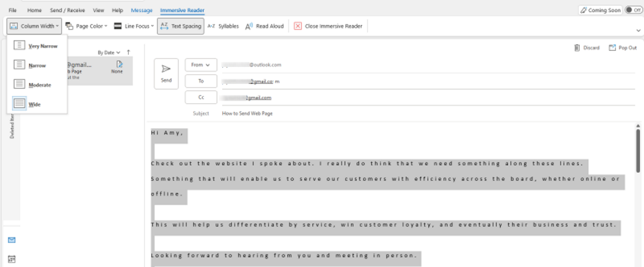Show Syllables in text
This screenshot has width=644, height=267.
(223, 26)
